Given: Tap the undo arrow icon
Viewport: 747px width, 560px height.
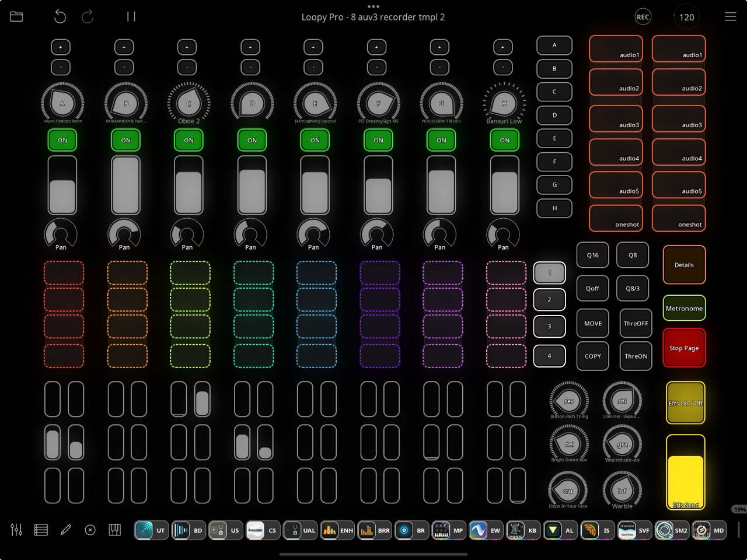Looking at the screenshot, I should tap(60, 17).
